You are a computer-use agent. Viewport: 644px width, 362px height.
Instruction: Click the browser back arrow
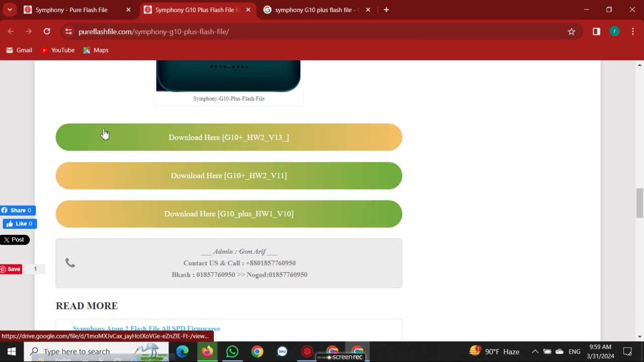(11, 31)
